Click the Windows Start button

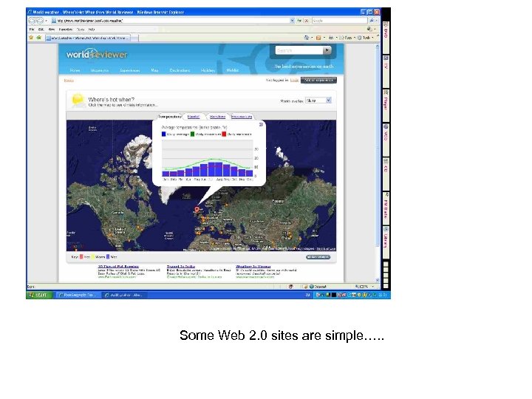pyautogui.click(x=39, y=295)
